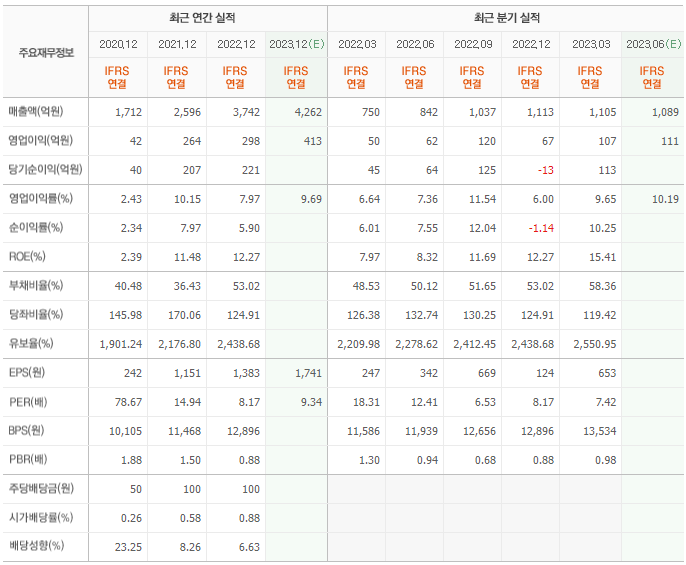Click the 11.48 ROE value
The image size is (686, 565).
[x=187, y=257]
